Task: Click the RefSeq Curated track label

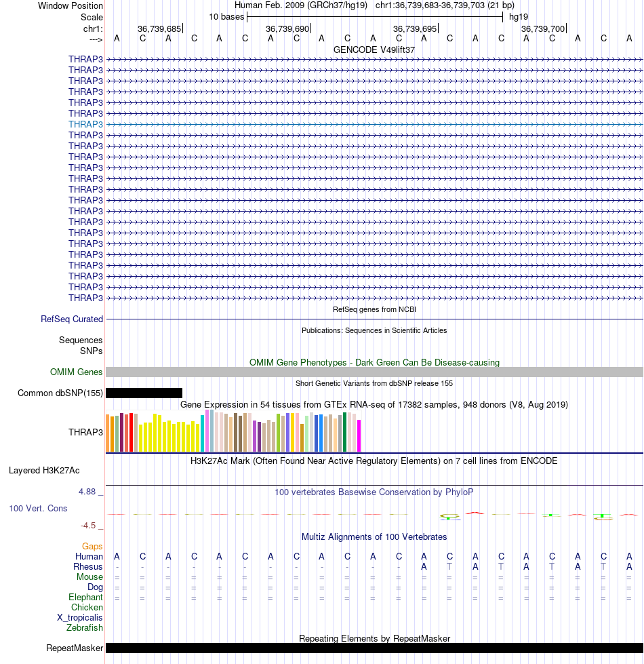Action: pyautogui.click(x=72, y=319)
